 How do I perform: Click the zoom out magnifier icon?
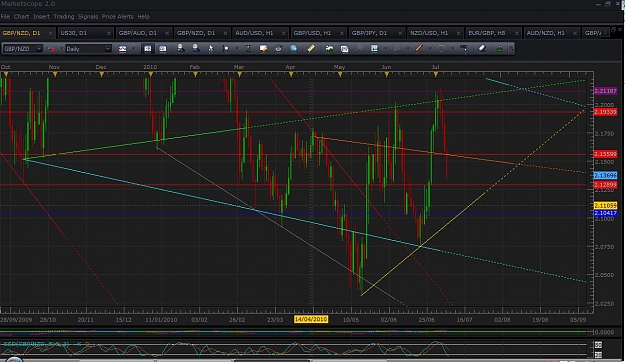click(x=196, y=48)
